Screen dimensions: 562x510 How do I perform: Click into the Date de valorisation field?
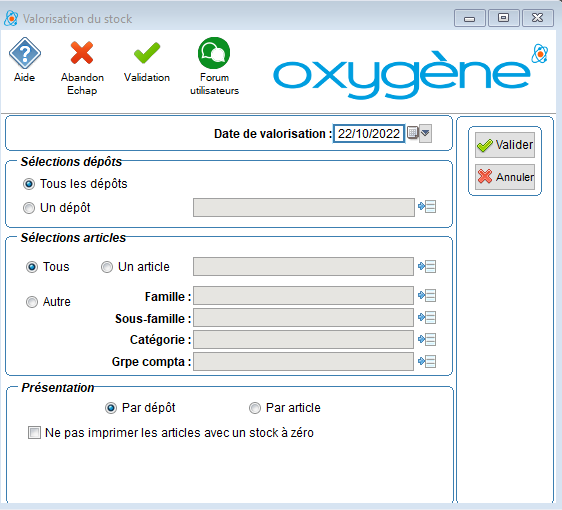(369, 134)
